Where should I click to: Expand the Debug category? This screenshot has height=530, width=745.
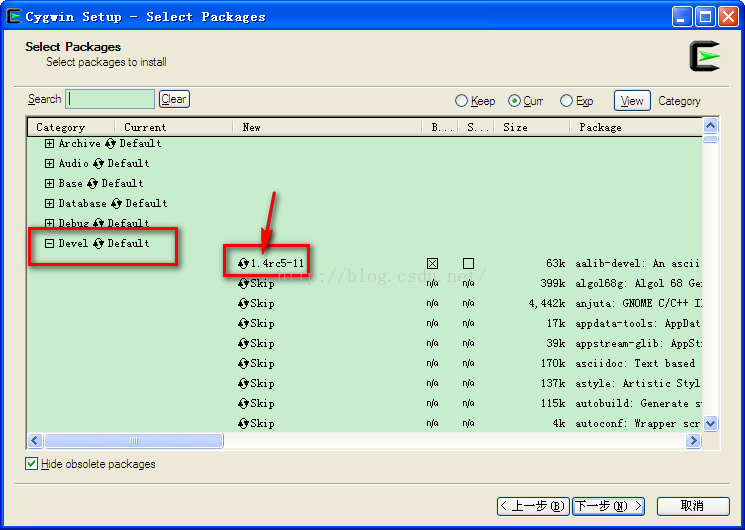(49, 223)
